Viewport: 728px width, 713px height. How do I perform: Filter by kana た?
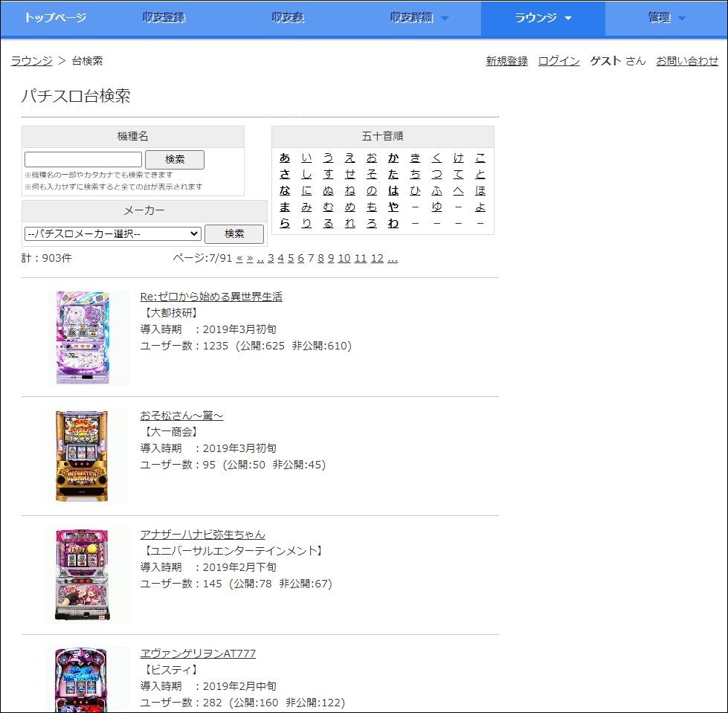[393, 174]
